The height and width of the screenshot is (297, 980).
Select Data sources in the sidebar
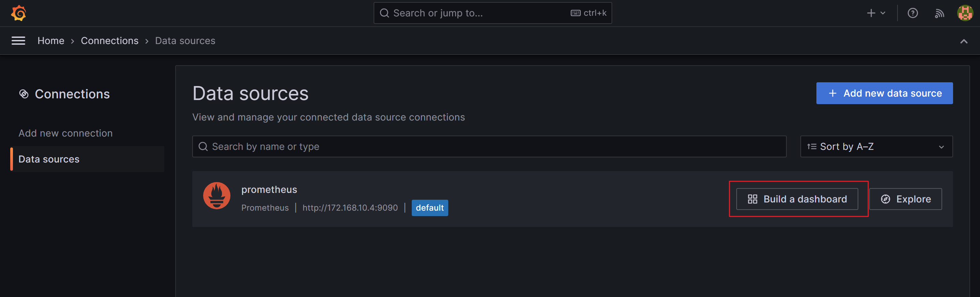(x=88, y=159)
